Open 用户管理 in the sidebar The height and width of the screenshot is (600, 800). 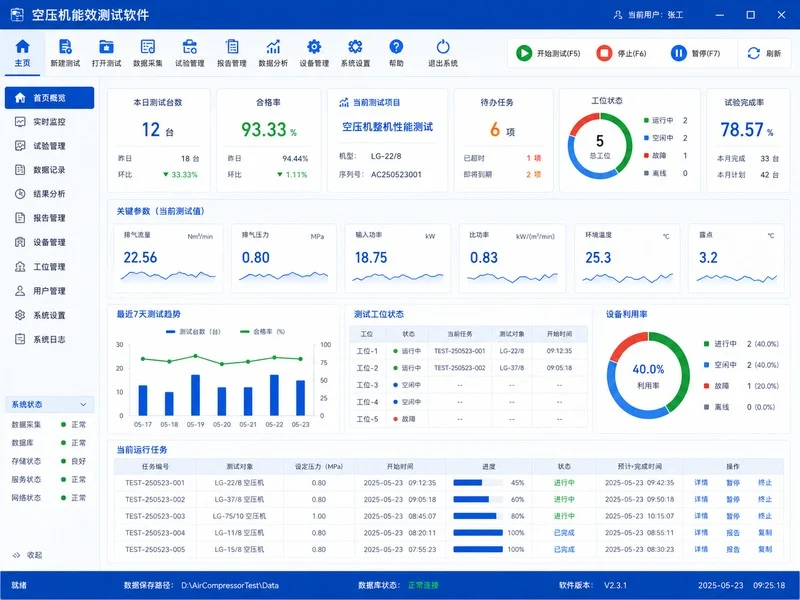click(x=49, y=291)
